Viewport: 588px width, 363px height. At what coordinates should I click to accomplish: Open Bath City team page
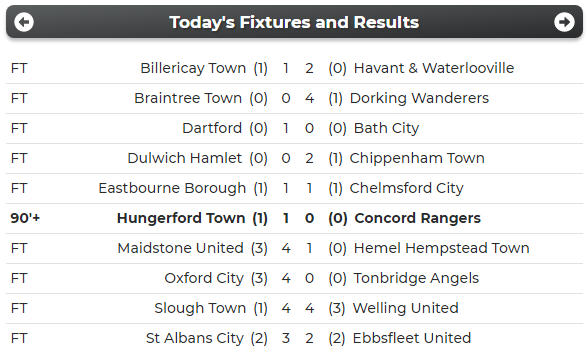coord(386,128)
